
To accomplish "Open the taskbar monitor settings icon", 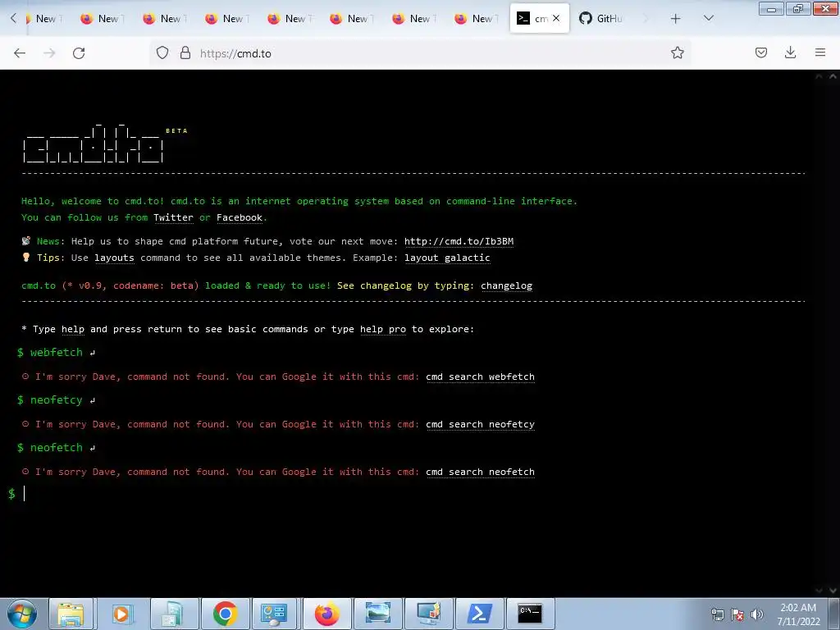I will [x=428, y=614].
